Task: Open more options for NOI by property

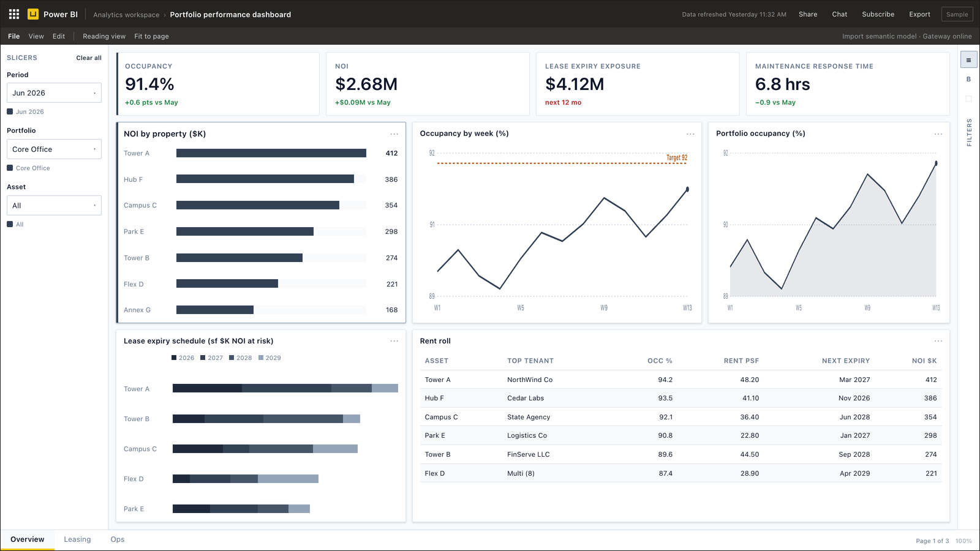Action: 394,134
